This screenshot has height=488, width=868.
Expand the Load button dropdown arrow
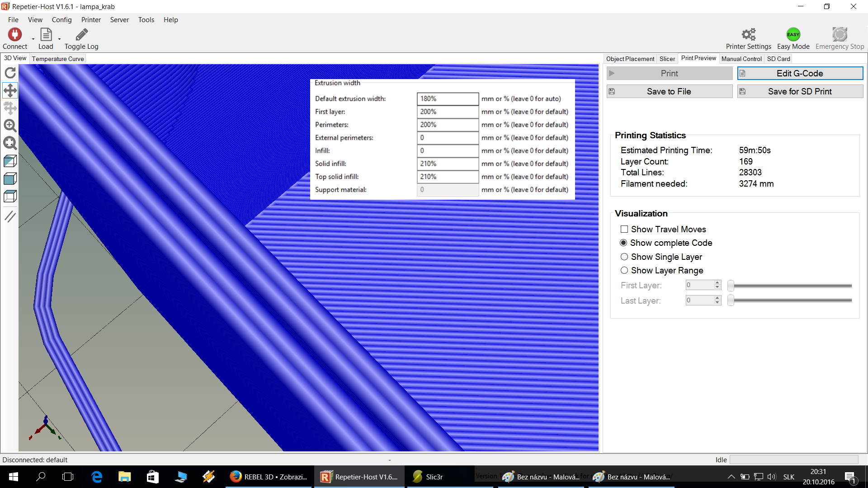coord(59,39)
